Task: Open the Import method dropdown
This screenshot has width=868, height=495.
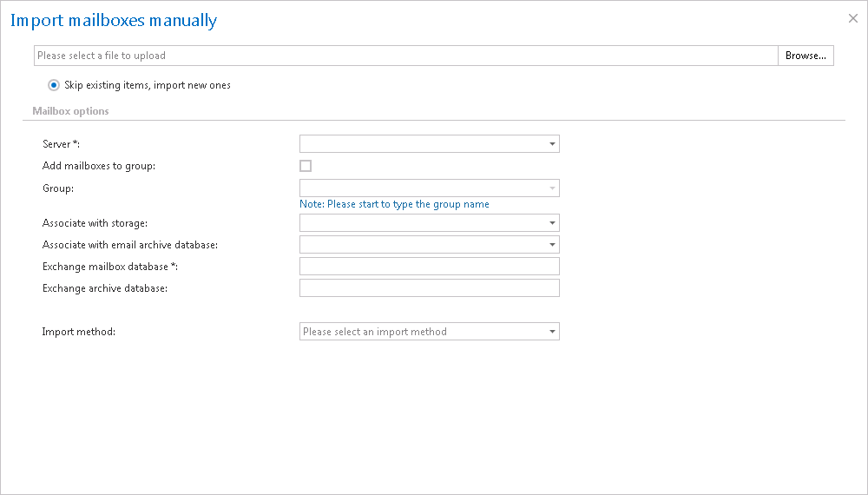Action: click(x=552, y=332)
